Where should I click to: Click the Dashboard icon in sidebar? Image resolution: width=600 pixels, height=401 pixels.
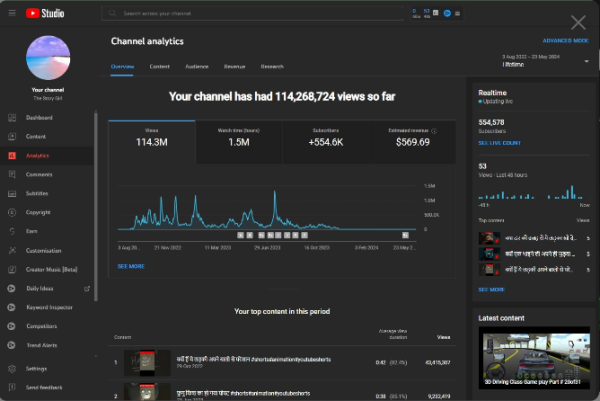pos(12,118)
